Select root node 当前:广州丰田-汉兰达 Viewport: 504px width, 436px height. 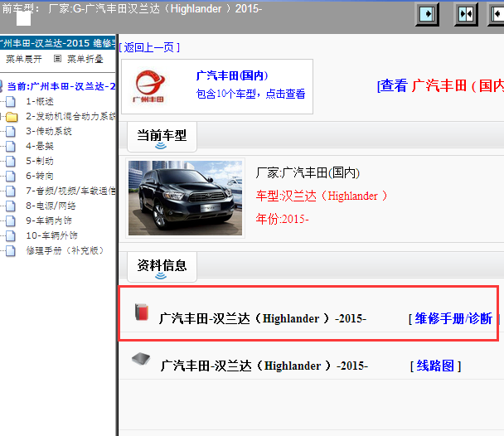[61, 86]
